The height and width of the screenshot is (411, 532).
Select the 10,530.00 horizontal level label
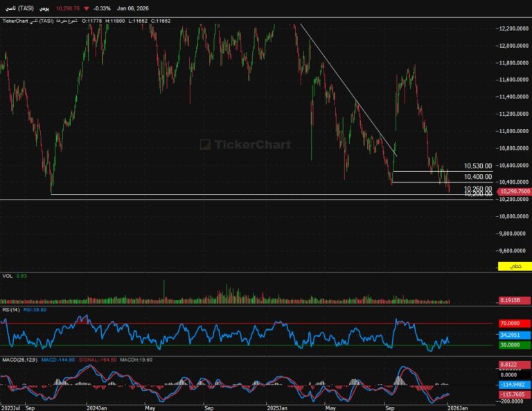[x=478, y=166]
